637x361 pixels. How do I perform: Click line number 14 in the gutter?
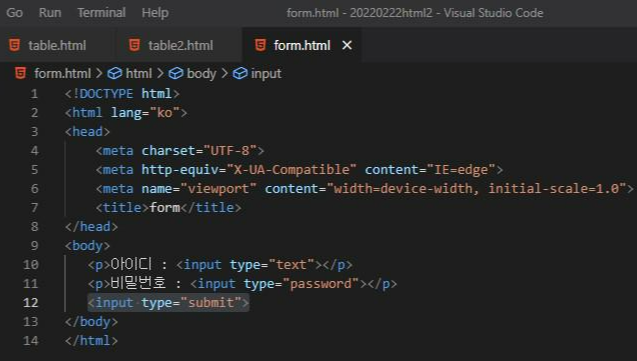pos(31,340)
